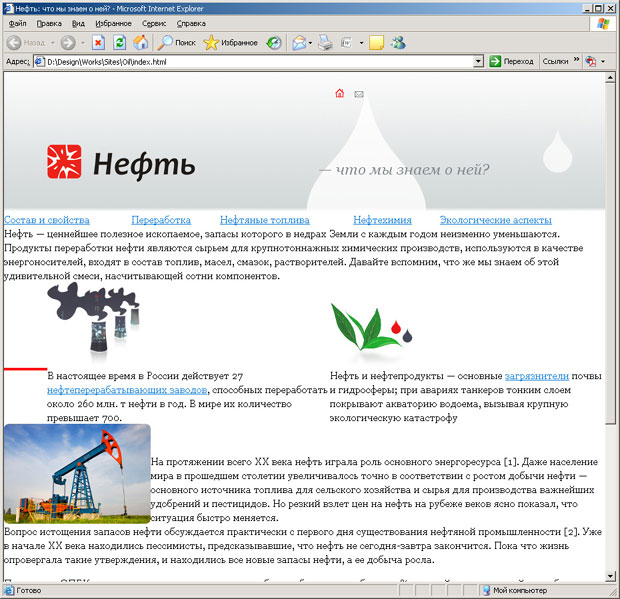This screenshot has height=599, width=620.
Task: Click Мой компьютер zone in status bar
Action: tap(515, 590)
